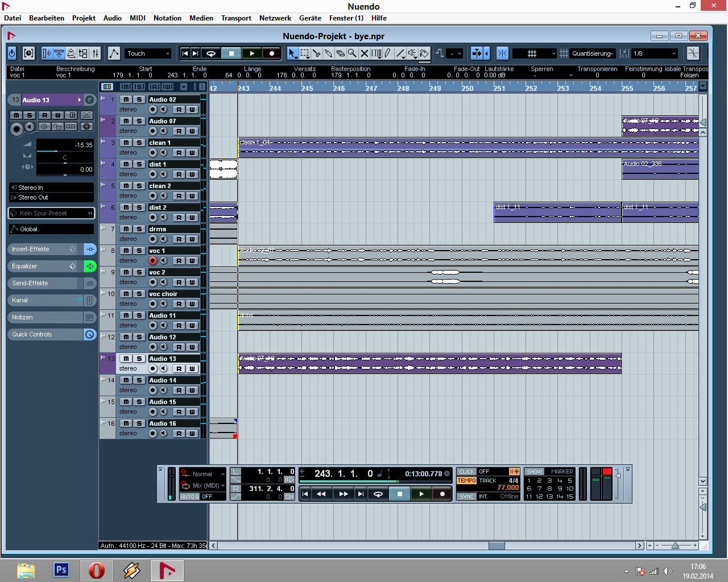The width and height of the screenshot is (728, 582).
Task: Click SHOW markers button in transport
Action: pyautogui.click(x=534, y=472)
